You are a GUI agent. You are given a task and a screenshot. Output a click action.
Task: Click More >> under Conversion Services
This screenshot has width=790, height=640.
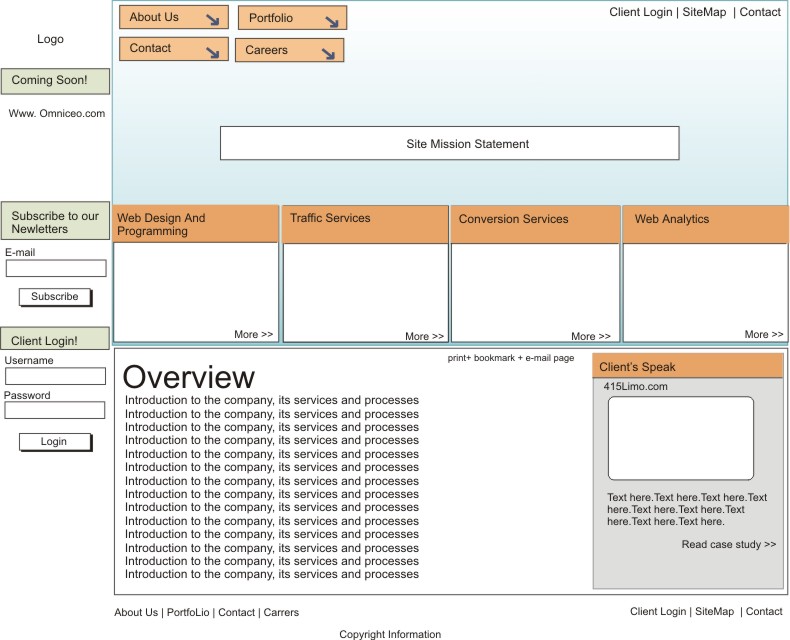(590, 336)
